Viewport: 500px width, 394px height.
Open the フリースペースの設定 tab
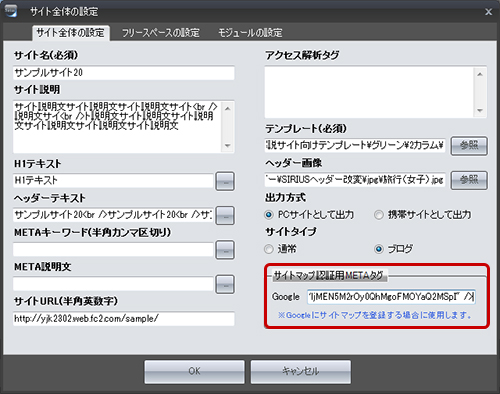tap(160, 33)
